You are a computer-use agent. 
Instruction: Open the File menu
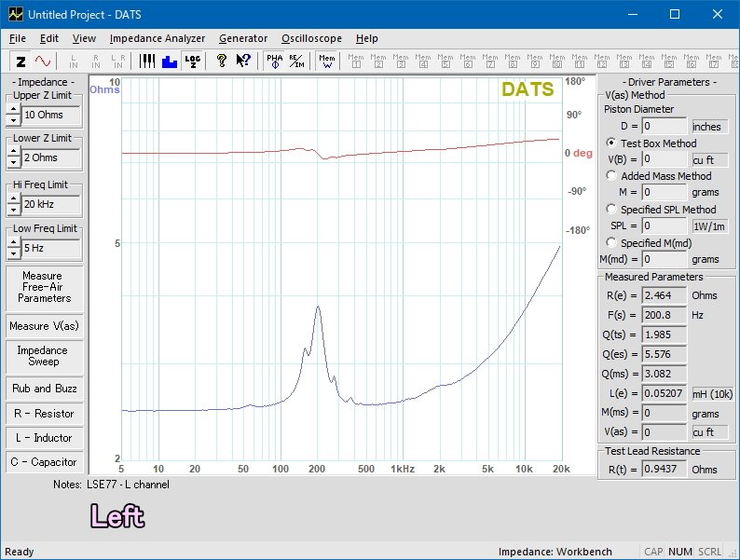click(x=18, y=39)
